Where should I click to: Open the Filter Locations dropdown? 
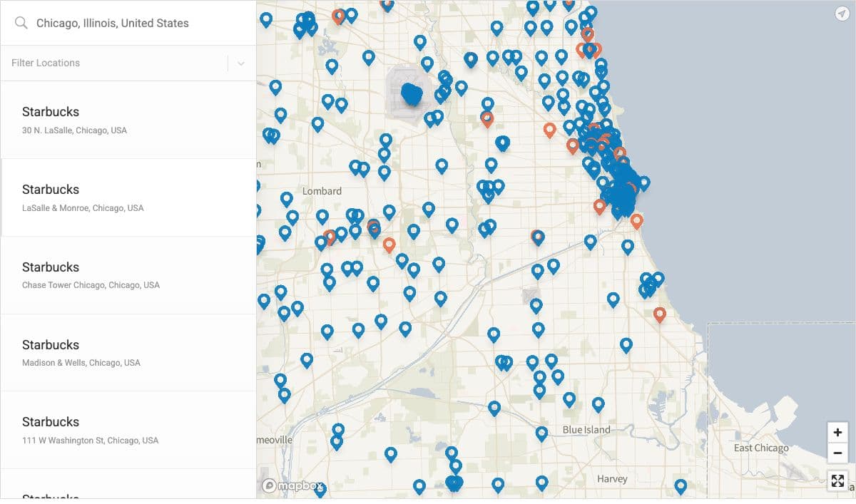[128, 63]
